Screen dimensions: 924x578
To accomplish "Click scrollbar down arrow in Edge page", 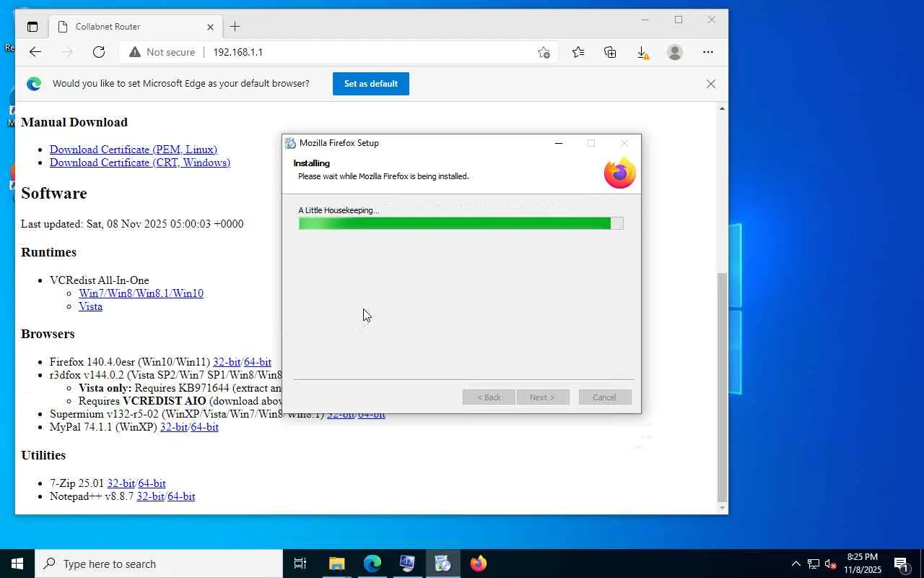I will pyautogui.click(x=722, y=508).
